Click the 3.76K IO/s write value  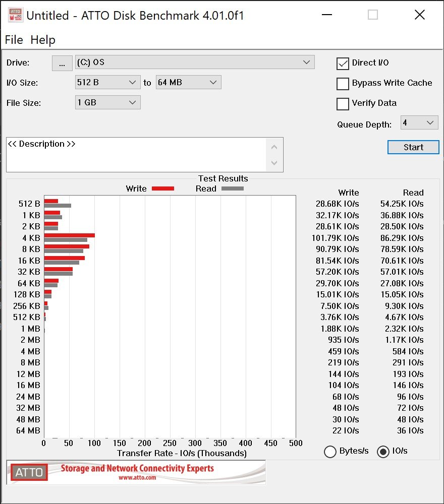tap(340, 317)
